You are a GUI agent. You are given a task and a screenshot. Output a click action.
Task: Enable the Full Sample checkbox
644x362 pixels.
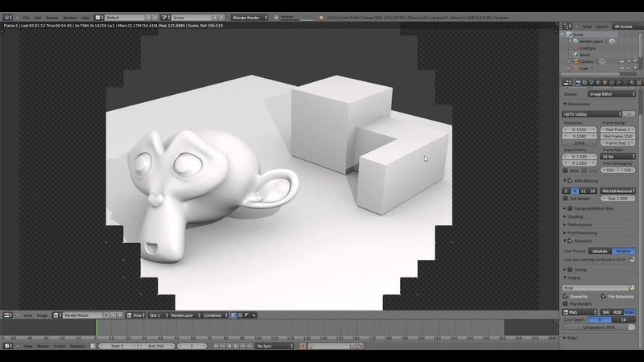tap(566, 198)
